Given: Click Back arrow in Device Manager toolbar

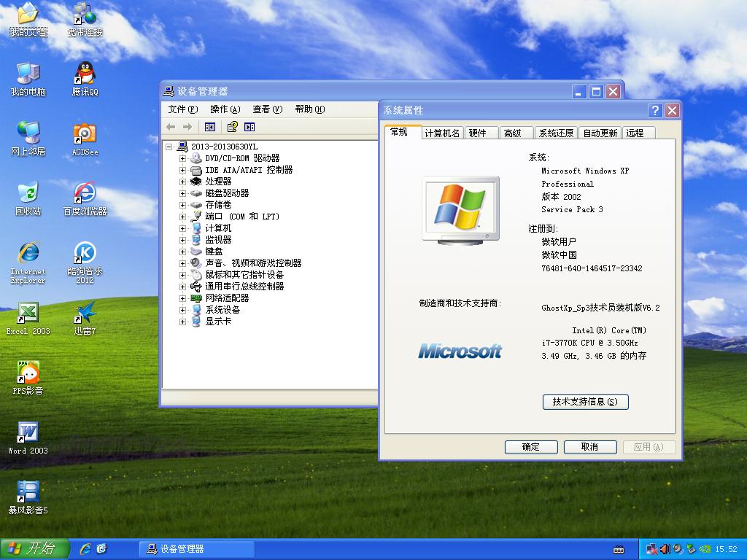Looking at the screenshot, I should [x=171, y=127].
